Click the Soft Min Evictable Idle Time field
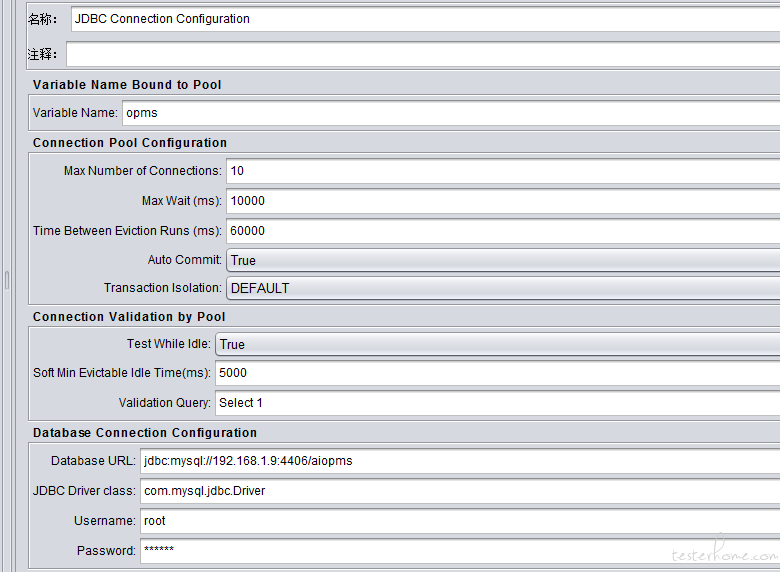 pos(497,373)
